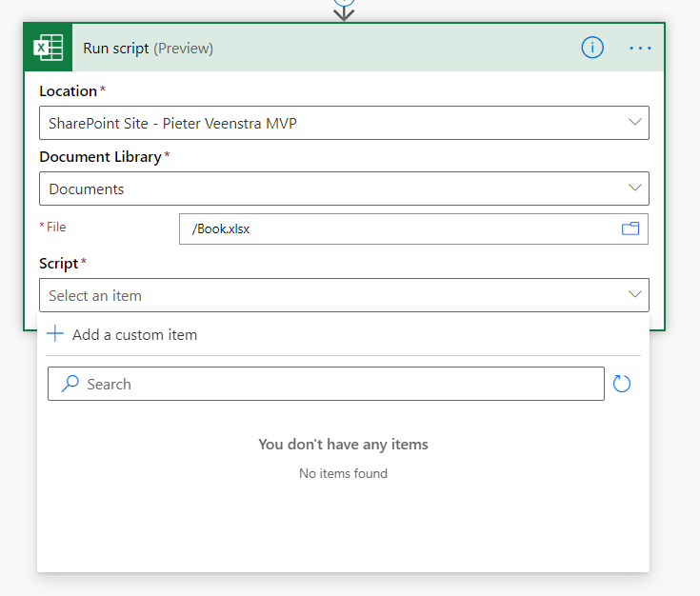
Task: Expand the Document Library dropdown chevron
Action: [634, 188]
